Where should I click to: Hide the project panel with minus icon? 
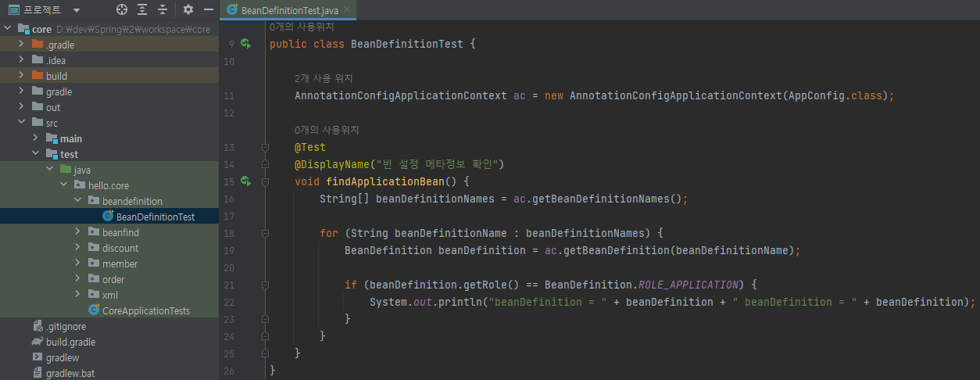click(209, 10)
